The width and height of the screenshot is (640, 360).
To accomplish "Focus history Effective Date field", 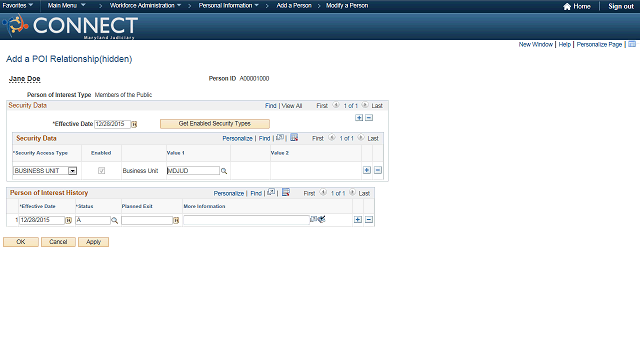I will 42,220.
